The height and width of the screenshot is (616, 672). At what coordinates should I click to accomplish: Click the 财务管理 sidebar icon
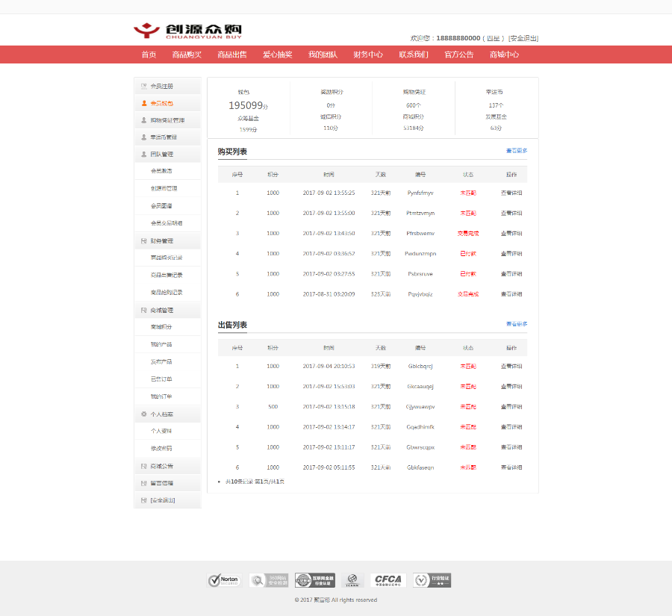click(144, 241)
